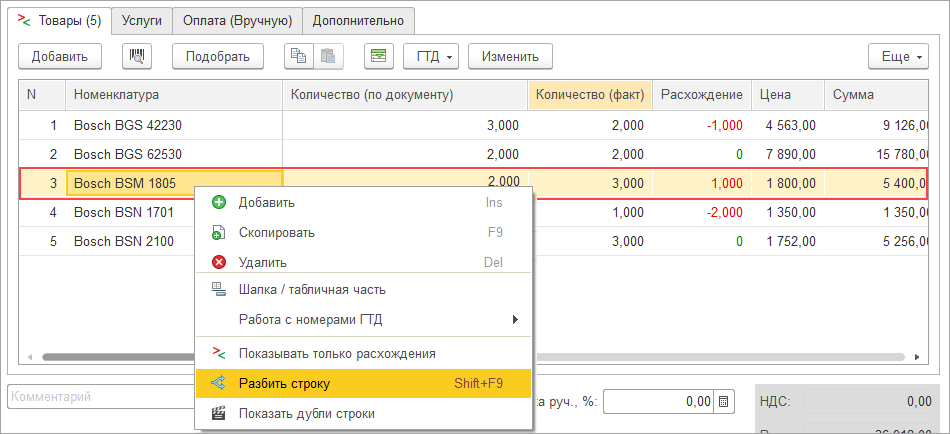The image size is (950, 434).
Task: Open the Оплата (Вручную) tab
Action: [x=237, y=20]
